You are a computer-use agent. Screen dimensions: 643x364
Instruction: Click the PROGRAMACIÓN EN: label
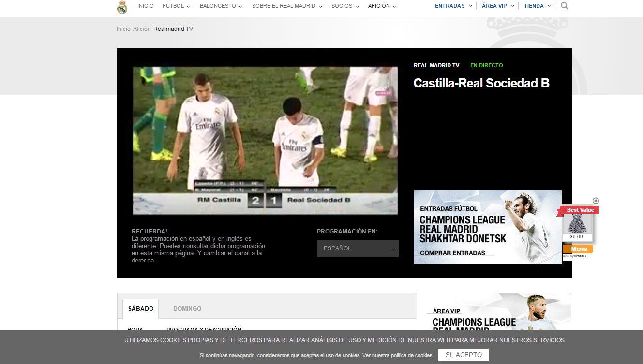point(347,232)
